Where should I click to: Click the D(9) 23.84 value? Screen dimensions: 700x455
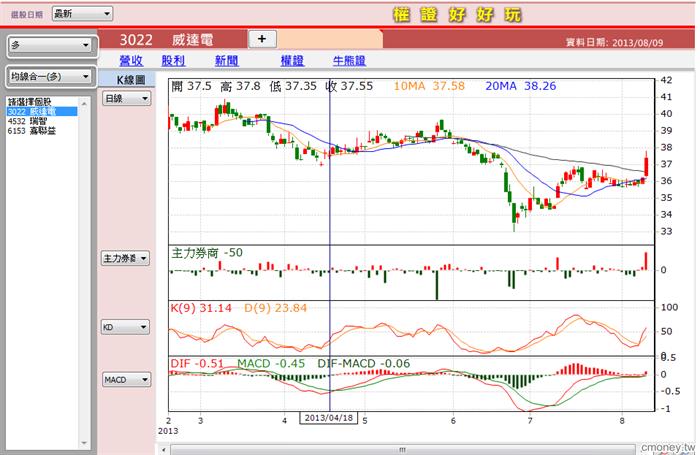[275, 308]
